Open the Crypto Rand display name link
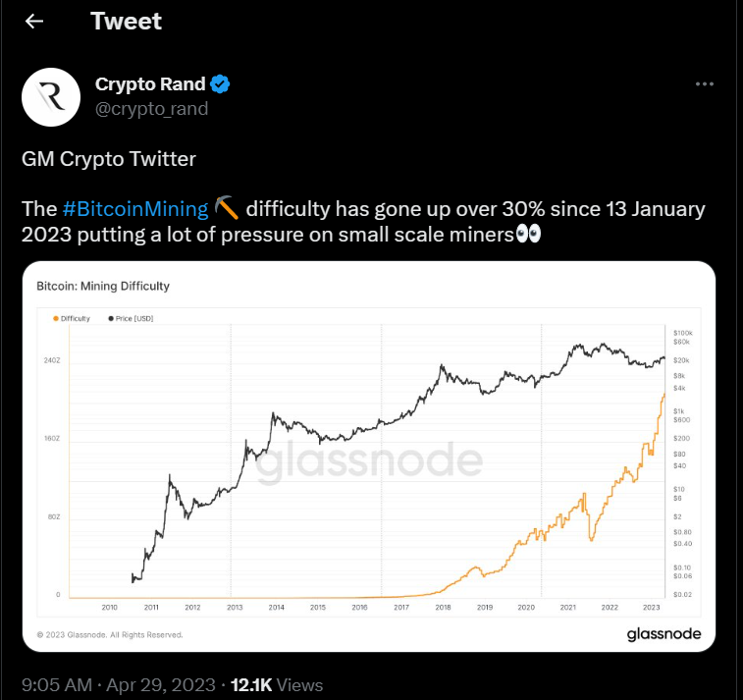The height and width of the screenshot is (700, 743). (150, 84)
